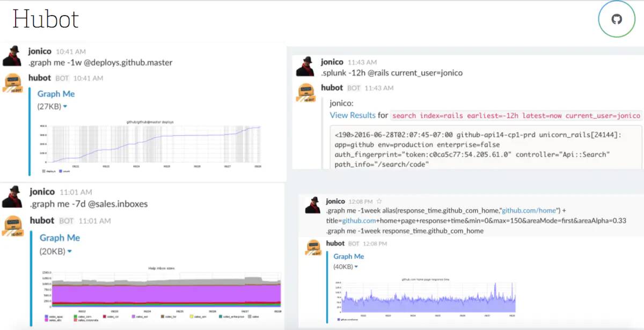Click hubot's avatar on the 12:08 PM reply

point(314,247)
